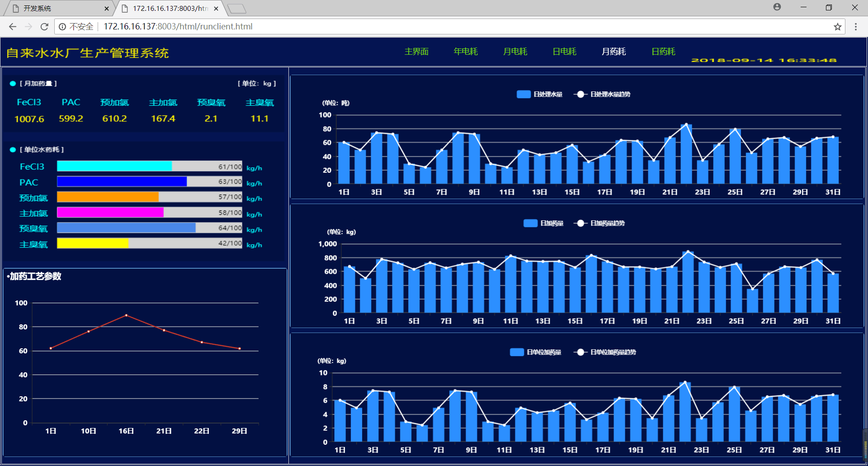Viewport: 868px width, 466px height.
Task: Toggle 日处理水量 legend bar series
Action: tap(540, 94)
